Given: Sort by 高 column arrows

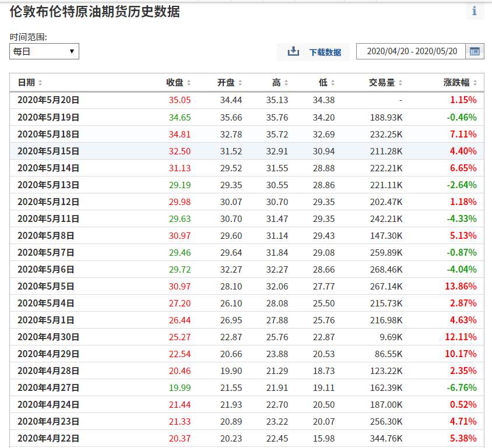Looking at the screenshot, I should pos(286,83).
